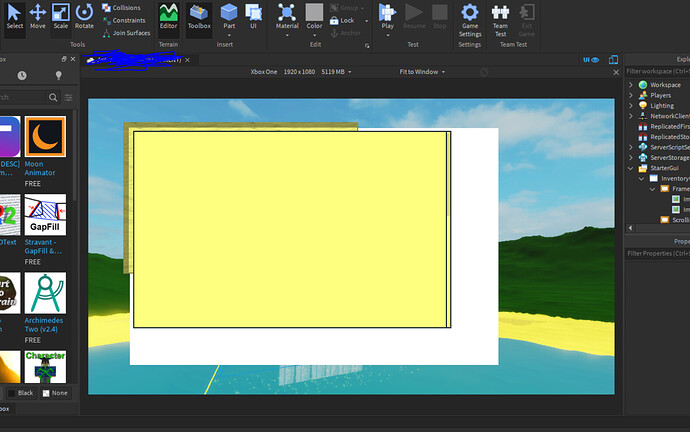Open the Fit to Window dropdown
The image size is (690, 432).
422,72
